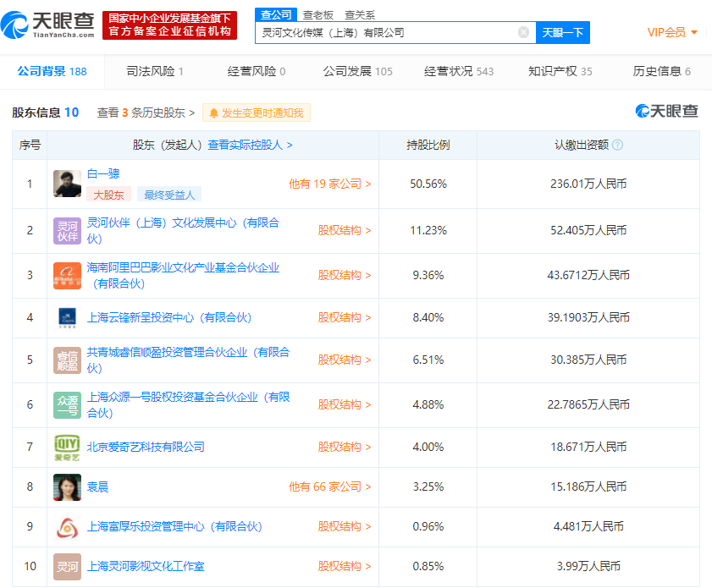712x588 pixels.
Task: Click the iQIYI logo icon
Action: [x=67, y=448]
